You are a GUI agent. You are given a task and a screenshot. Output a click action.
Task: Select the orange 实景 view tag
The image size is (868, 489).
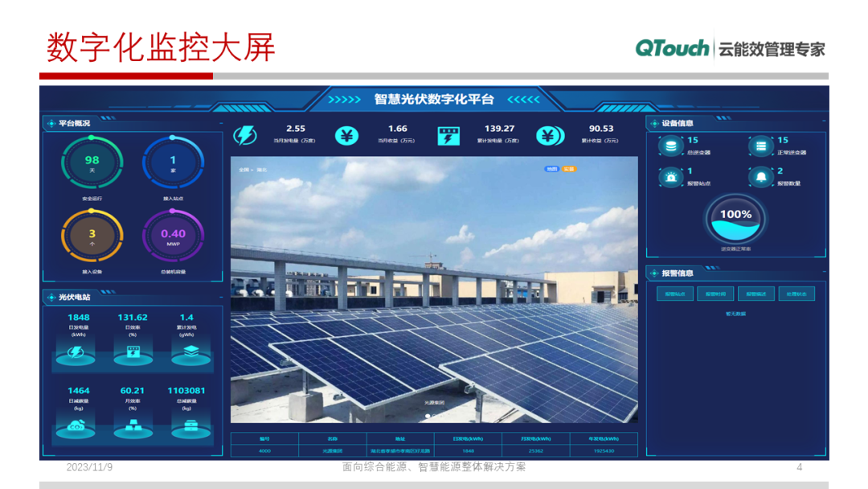pyautogui.click(x=569, y=169)
